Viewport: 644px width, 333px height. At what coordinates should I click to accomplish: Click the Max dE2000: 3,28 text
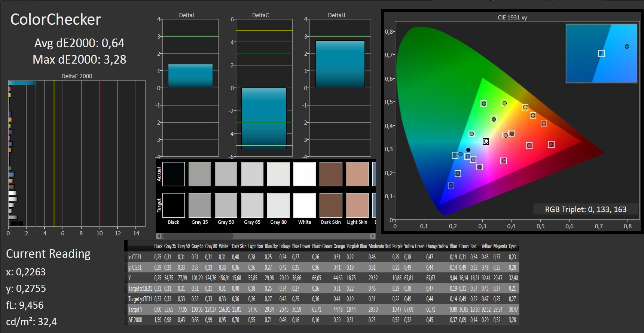[x=79, y=59]
